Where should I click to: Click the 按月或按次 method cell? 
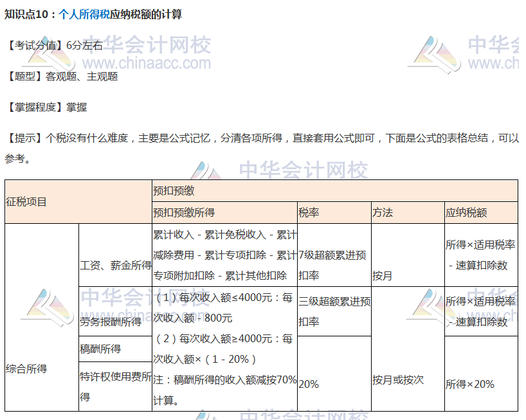pos(408,349)
